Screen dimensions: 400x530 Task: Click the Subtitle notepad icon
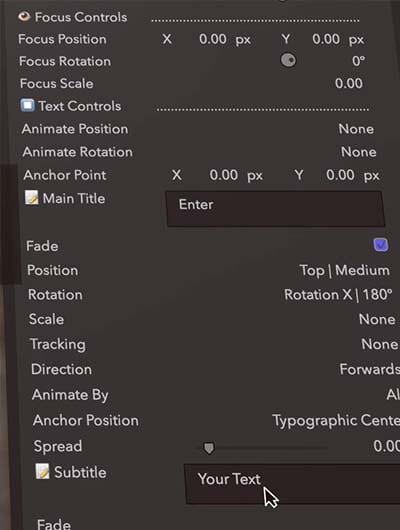(x=43, y=471)
